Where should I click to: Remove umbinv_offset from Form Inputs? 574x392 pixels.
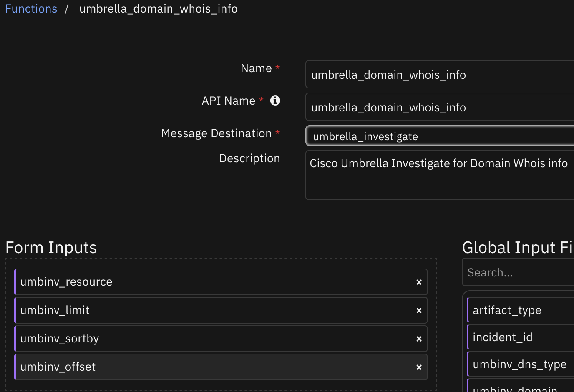pyautogui.click(x=419, y=367)
